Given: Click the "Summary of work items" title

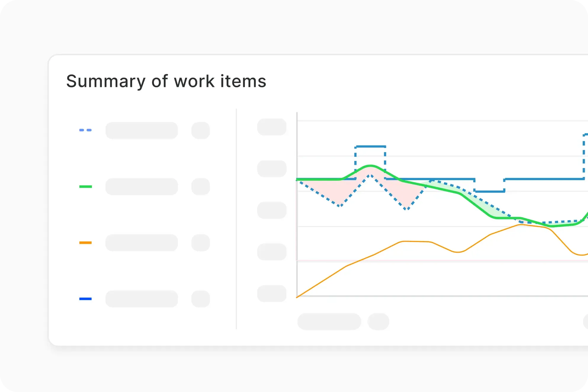Looking at the screenshot, I should (x=166, y=81).
